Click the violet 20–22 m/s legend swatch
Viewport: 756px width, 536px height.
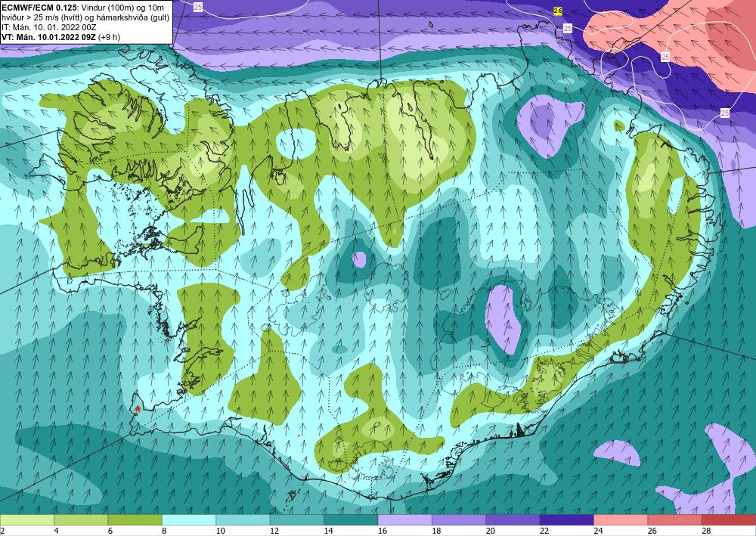[x=513, y=520]
